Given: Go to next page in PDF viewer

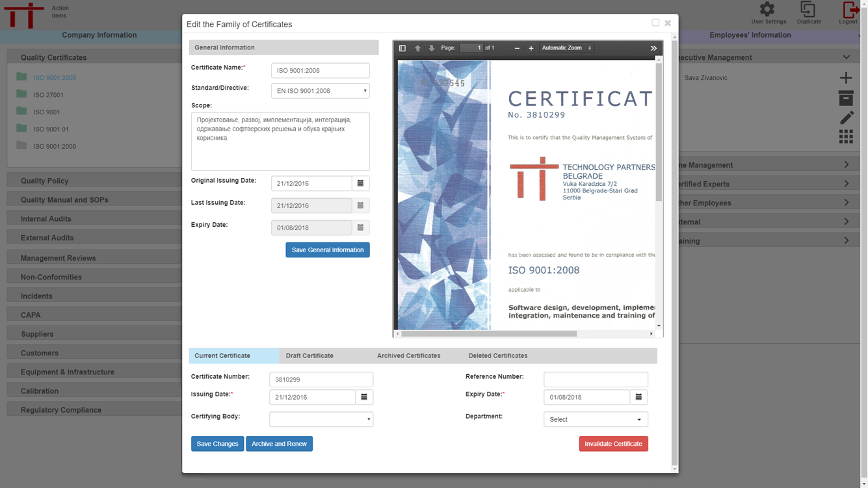Looking at the screenshot, I should coord(431,48).
